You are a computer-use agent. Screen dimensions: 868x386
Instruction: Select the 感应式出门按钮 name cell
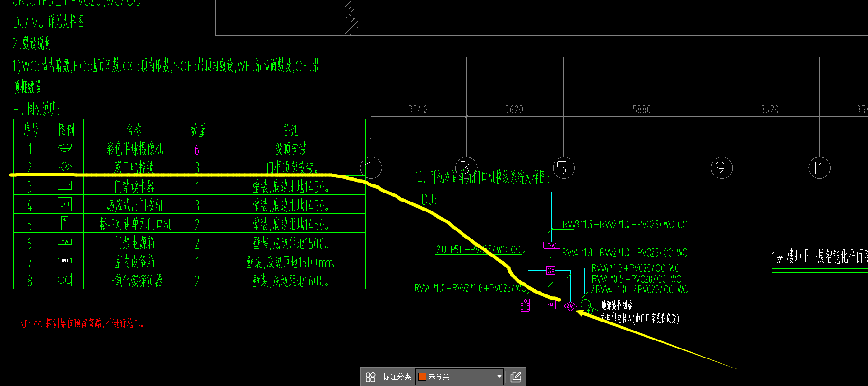click(x=132, y=205)
